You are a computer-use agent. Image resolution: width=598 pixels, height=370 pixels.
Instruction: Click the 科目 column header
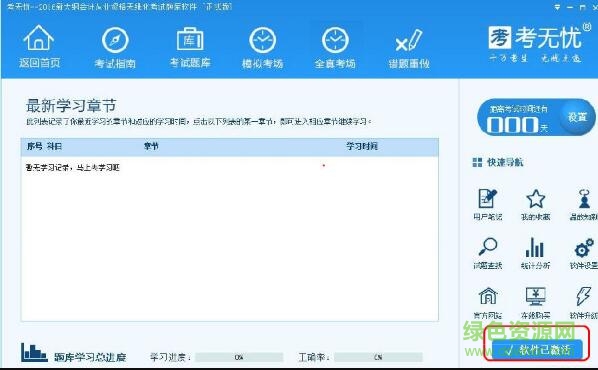tap(54, 146)
